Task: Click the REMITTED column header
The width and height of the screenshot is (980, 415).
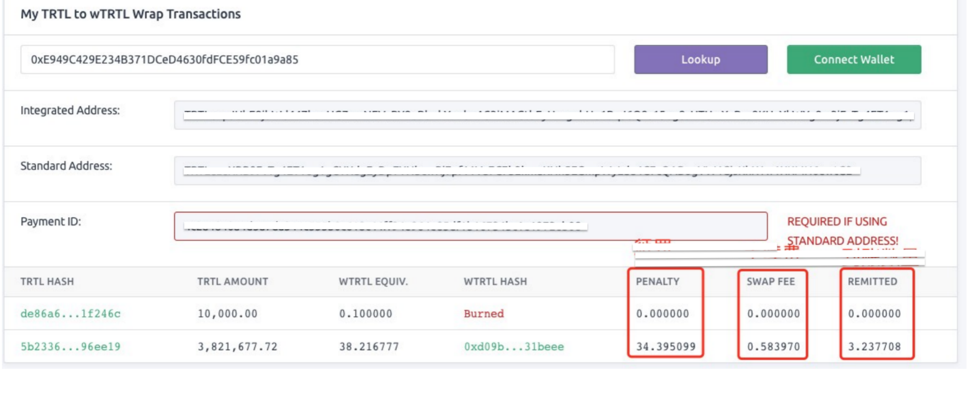Action: (872, 282)
